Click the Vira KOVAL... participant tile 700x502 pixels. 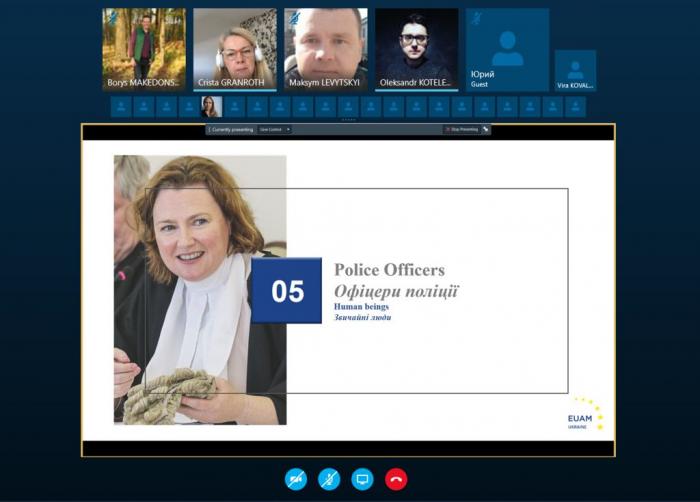575,71
